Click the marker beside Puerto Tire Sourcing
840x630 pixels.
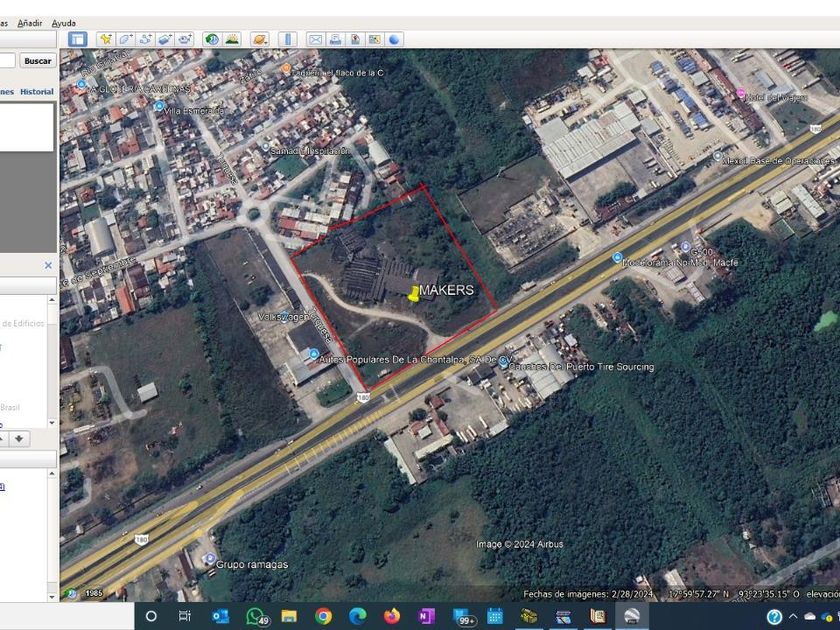(x=503, y=362)
